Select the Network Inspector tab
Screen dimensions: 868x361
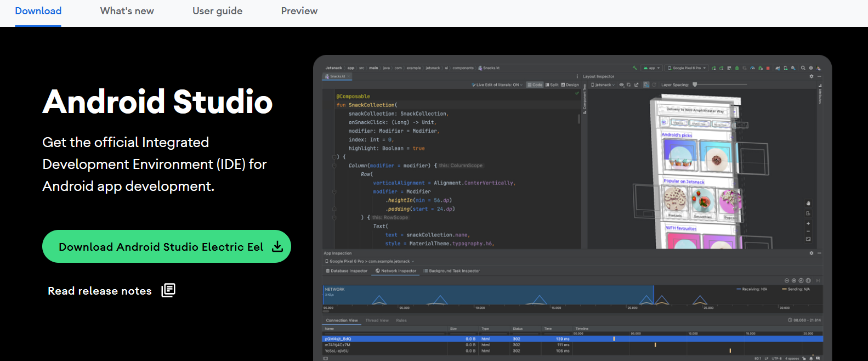click(x=396, y=271)
